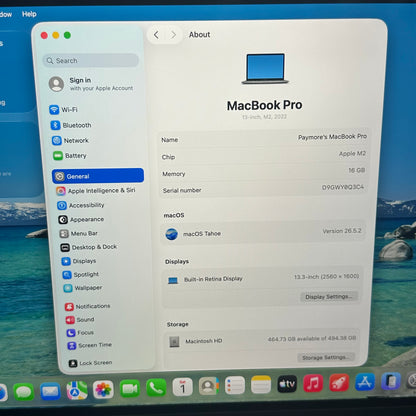Open Bluetooth settings in the sidebar
Image resolution: width=416 pixels, height=416 pixels.
click(x=71, y=125)
